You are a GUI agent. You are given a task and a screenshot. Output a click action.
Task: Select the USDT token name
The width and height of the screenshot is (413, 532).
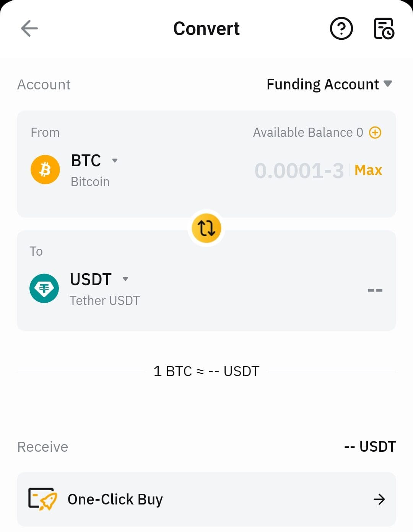coord(91,279)
